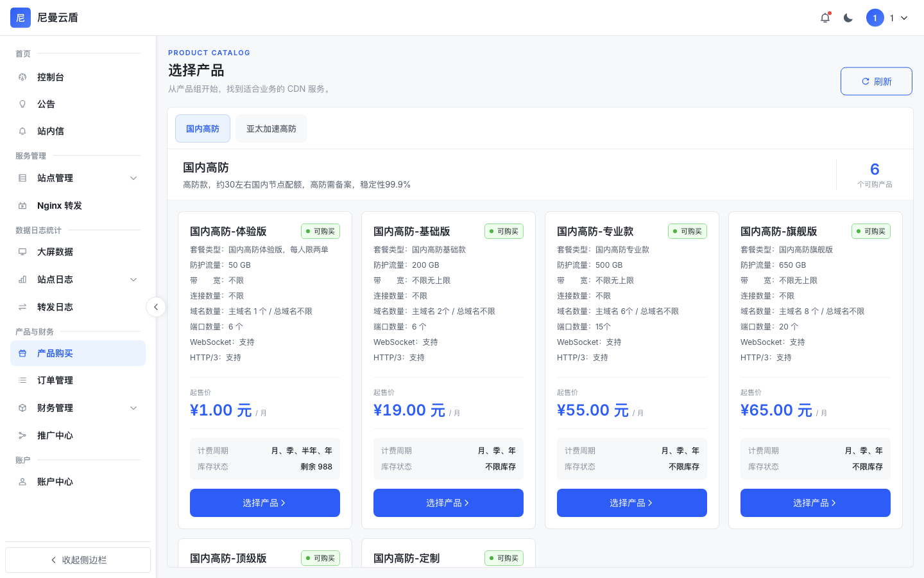924x578 pixels.
Task: Click the 国内高防-旗舰版 card title
Action: pyautogui.click(x=779, y=231)
